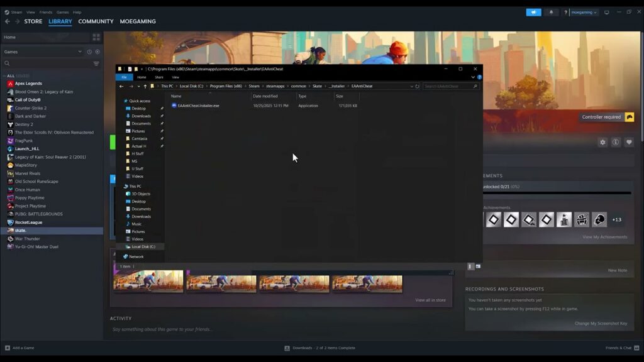Viewport: 644px width, 362px height.
Task: Click the Steam page vertical scrollbar
Action: click(x=641, y=86)
